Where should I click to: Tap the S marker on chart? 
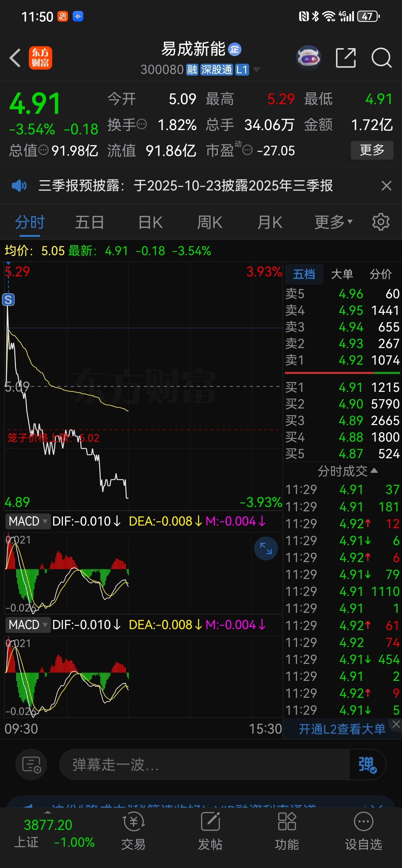click(8, 300)
